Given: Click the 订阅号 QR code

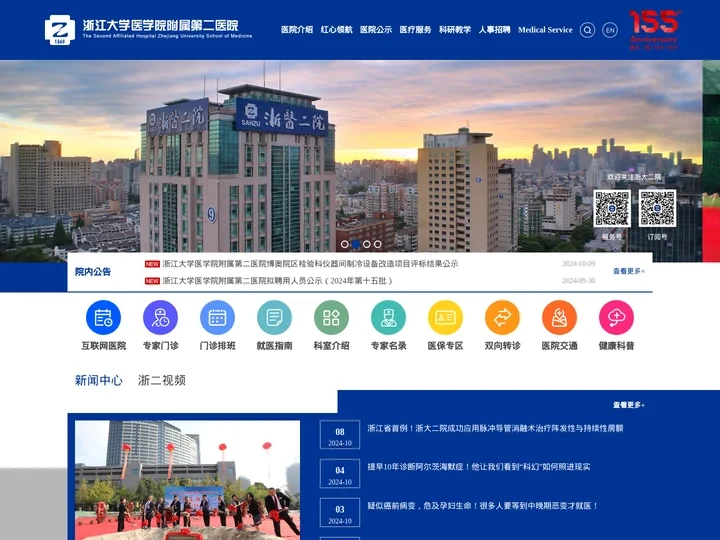Looking at the screenshot, I should (x=657, y=208).
